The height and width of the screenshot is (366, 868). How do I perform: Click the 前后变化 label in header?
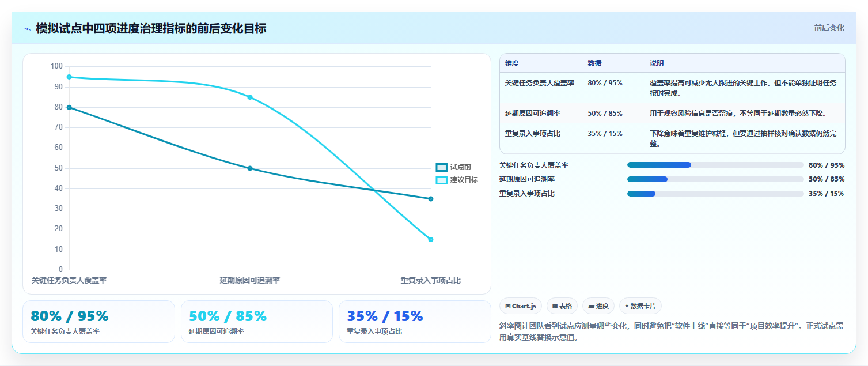(x=829, y=28)
